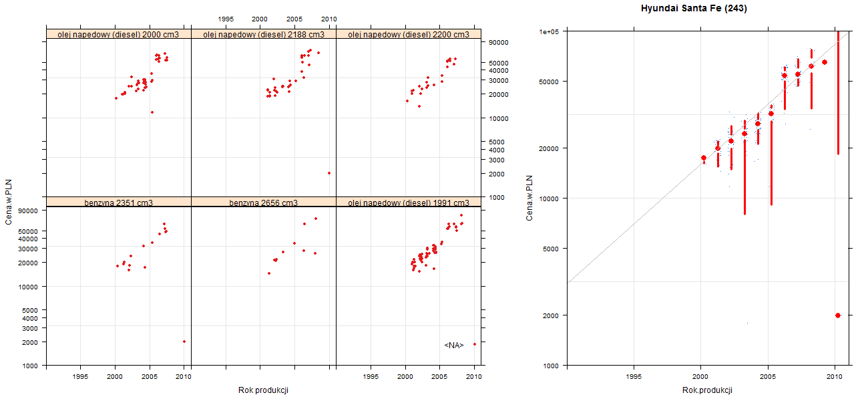This screenshot has width=868, height=401.
Task: Select the "olej napedowy (diesel) 2200 cm3" panel header
Action: coord(409,34)
